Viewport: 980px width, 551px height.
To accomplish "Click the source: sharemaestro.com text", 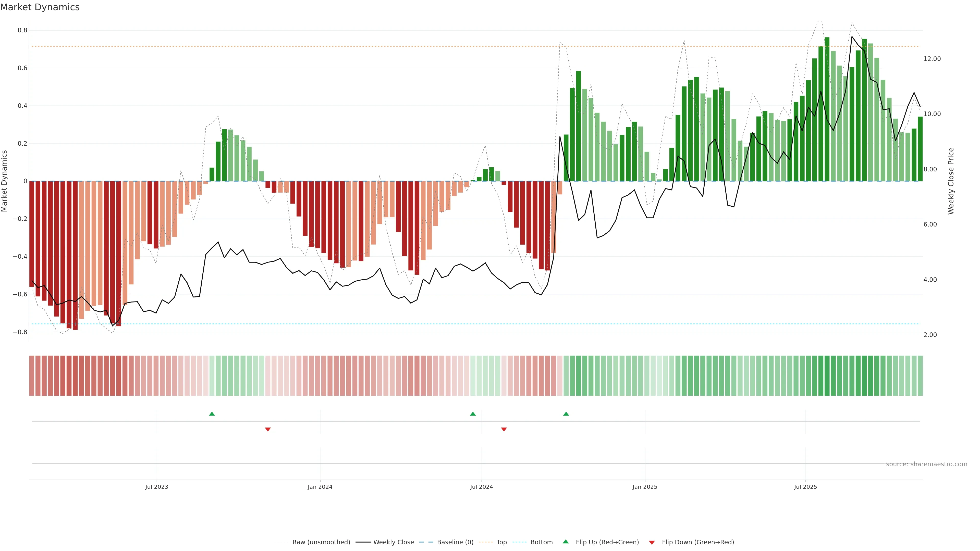I will point(926,464).
